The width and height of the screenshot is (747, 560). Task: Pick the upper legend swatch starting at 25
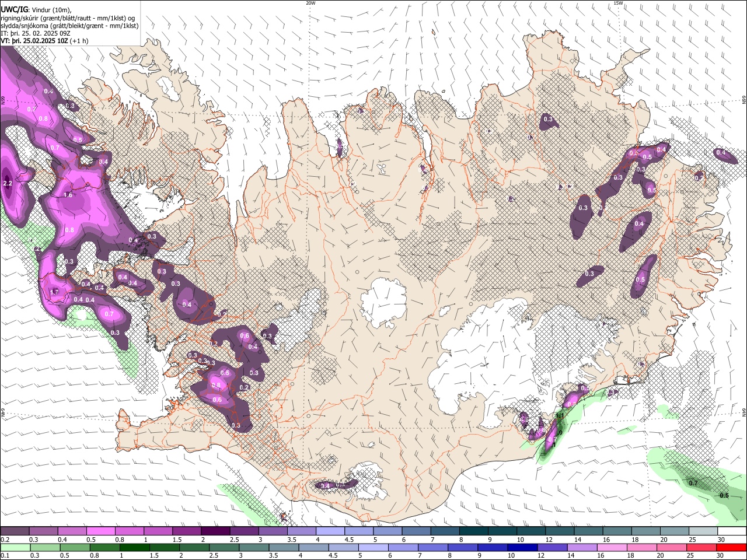[x=704, y=531]
